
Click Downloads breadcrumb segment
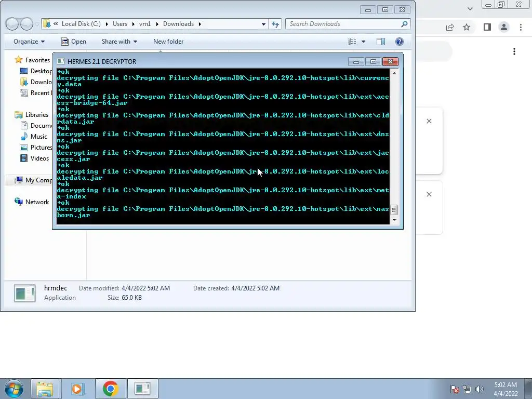(179, 24)
